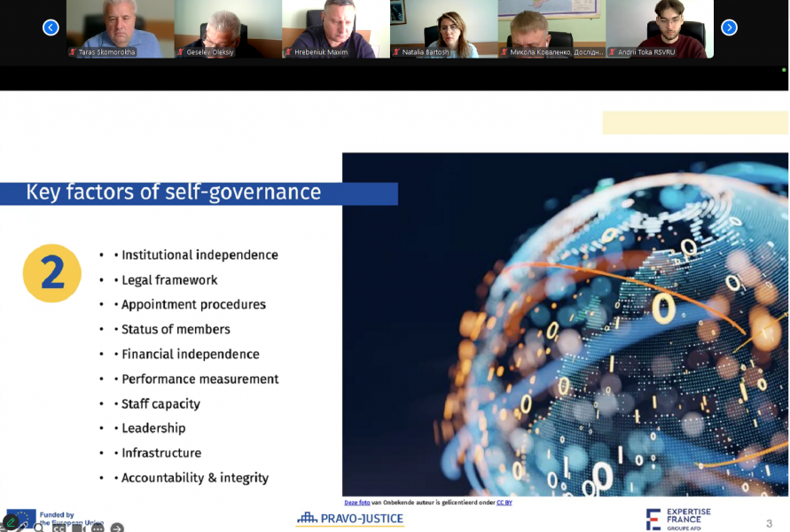Screen dimensions: 790x532
Task: Click the magnifier zoom icon in slideshow toolbar
Action: pyautogui.click(x=38, y=528)
